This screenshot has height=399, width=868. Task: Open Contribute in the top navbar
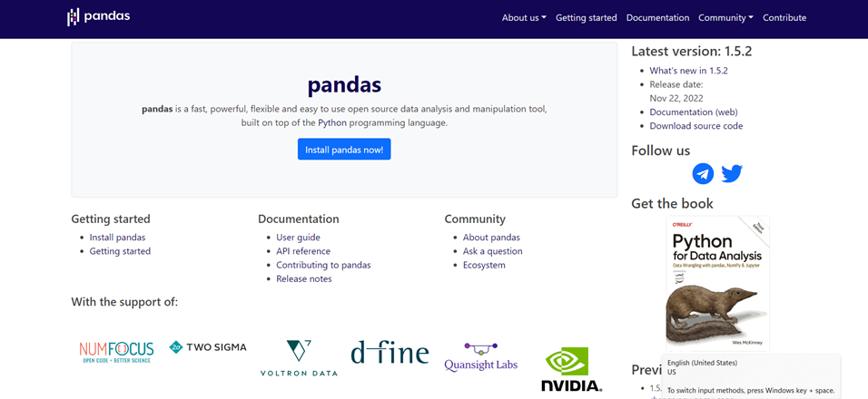(784, 18)
